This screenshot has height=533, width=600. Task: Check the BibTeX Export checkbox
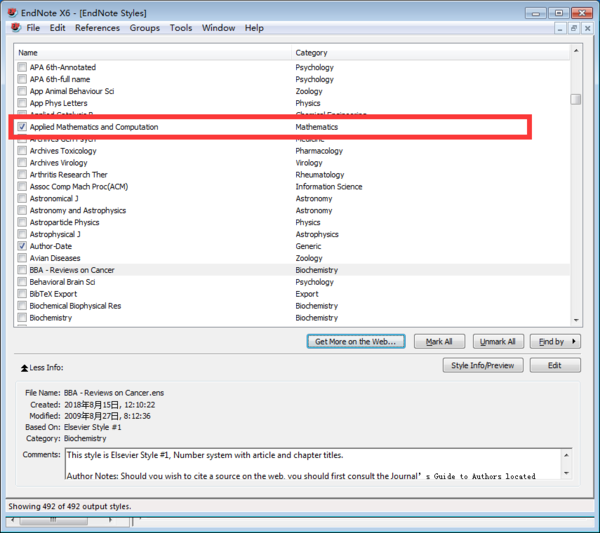[22, 294]
